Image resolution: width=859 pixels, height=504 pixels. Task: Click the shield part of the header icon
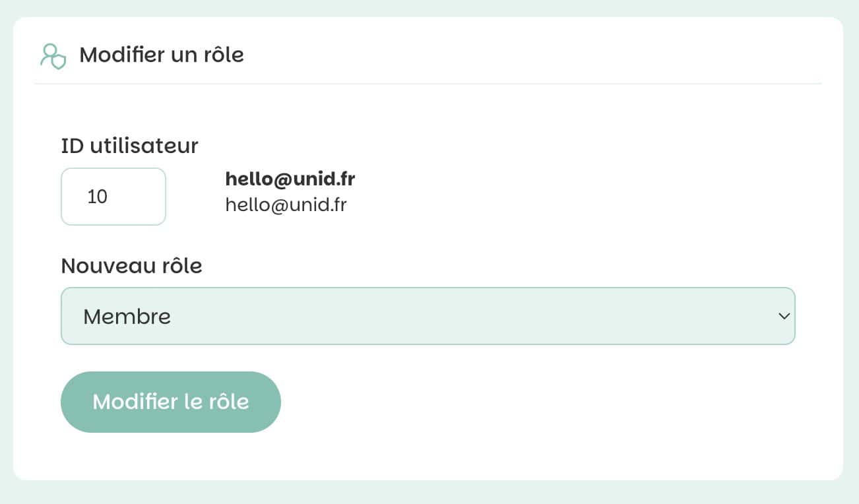[x=59, y=62]
